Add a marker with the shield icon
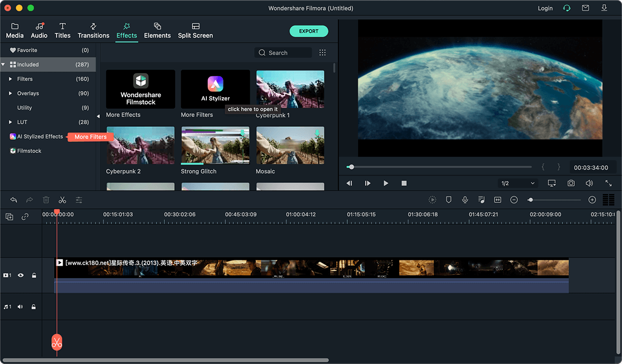The width and height of the screenshot is (622, 364). tap(449, 200)
